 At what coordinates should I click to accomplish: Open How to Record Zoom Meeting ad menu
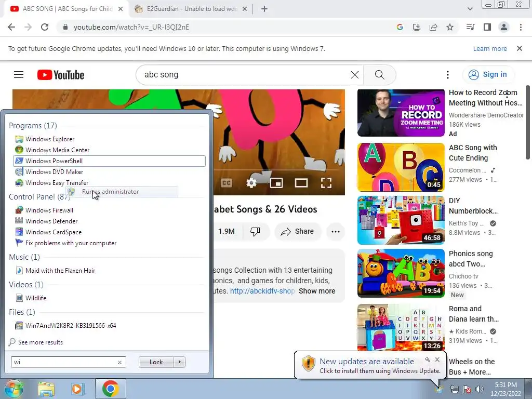pyautogui.click(x=507, y=95)
